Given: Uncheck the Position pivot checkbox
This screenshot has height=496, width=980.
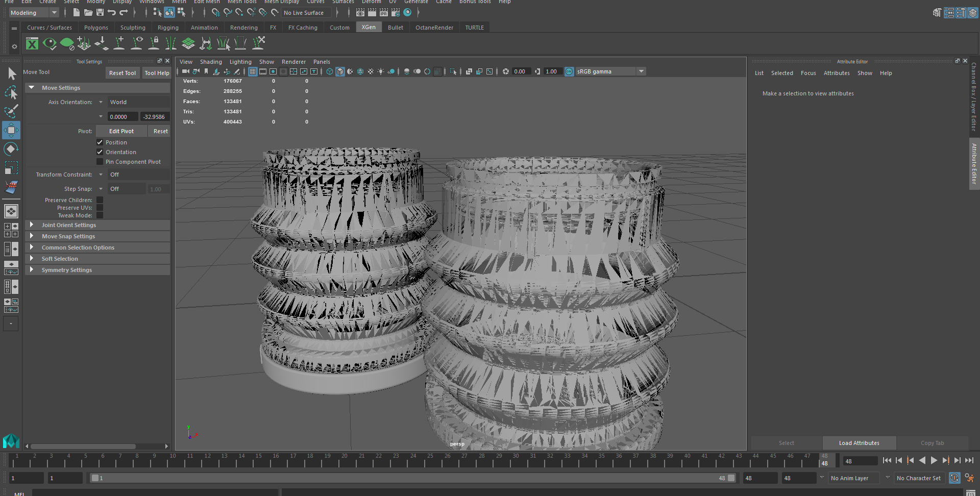Looking at the screenshot, I should 100,142.
